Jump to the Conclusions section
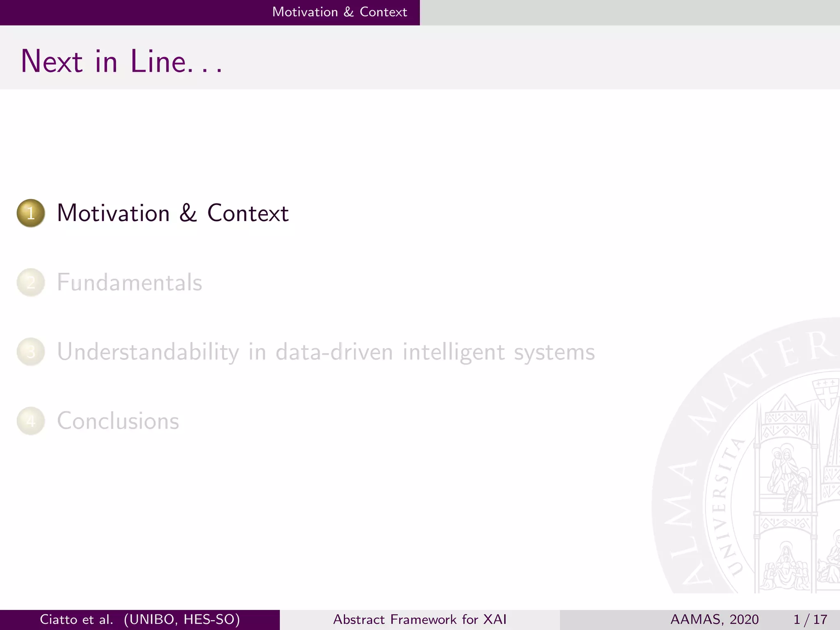Viewport: 840px width, 630px height. [118, 421]
